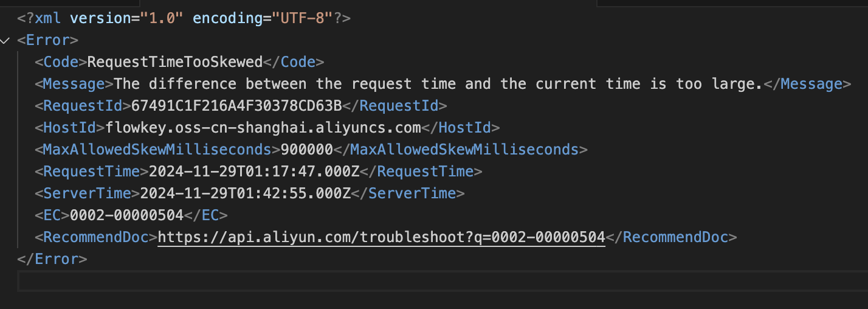Click the closing Error tag
868x309 pixels.
click(x=52, y=259)
